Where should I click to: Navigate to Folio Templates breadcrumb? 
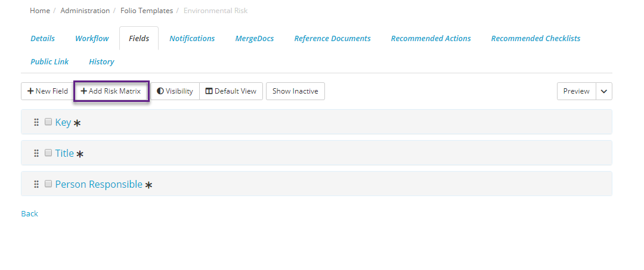tap(146, 11)
